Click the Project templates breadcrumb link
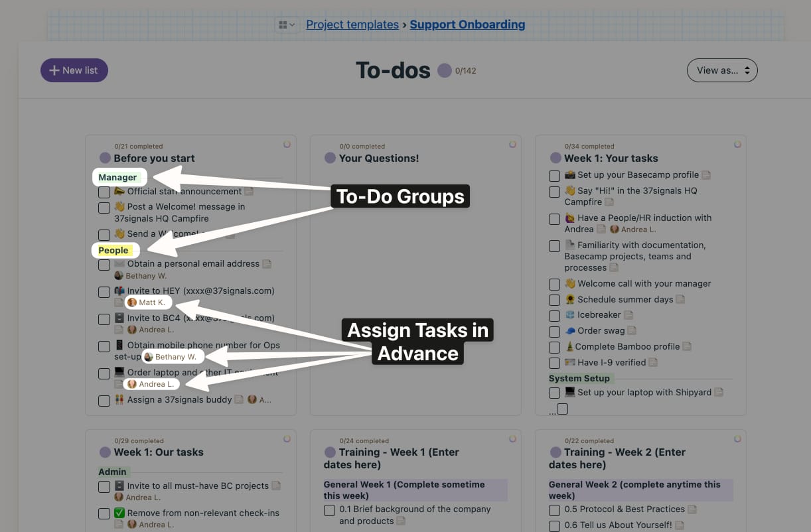811x532 pixels. tap(352, 25)
